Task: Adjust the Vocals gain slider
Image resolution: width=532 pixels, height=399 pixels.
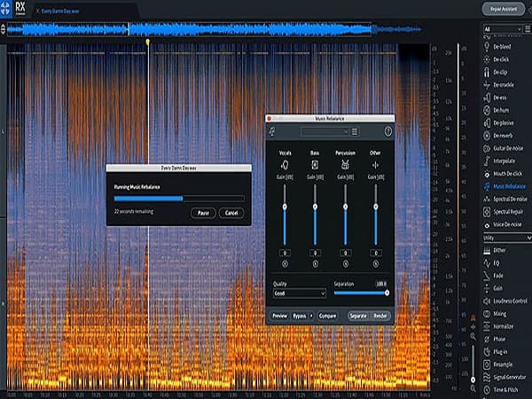Action: tap(285, 207)
